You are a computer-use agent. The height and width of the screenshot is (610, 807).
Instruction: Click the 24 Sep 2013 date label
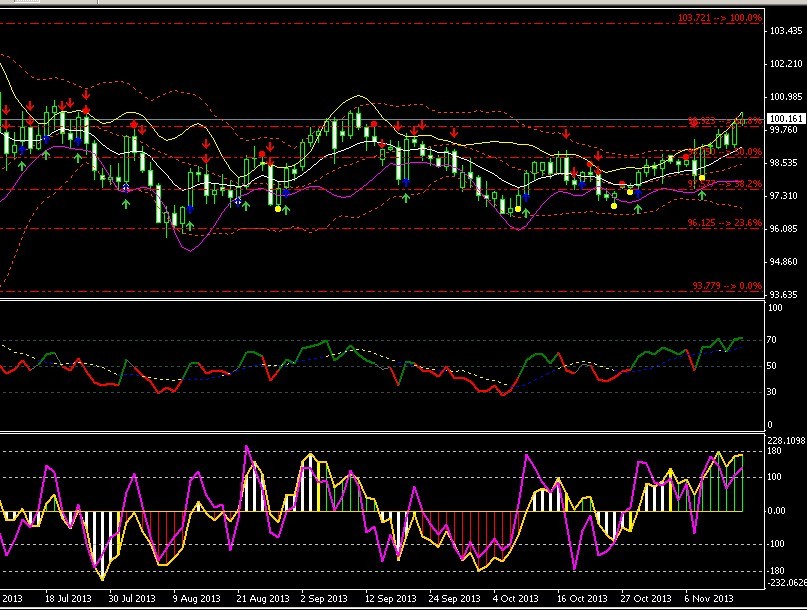point(454,599)
